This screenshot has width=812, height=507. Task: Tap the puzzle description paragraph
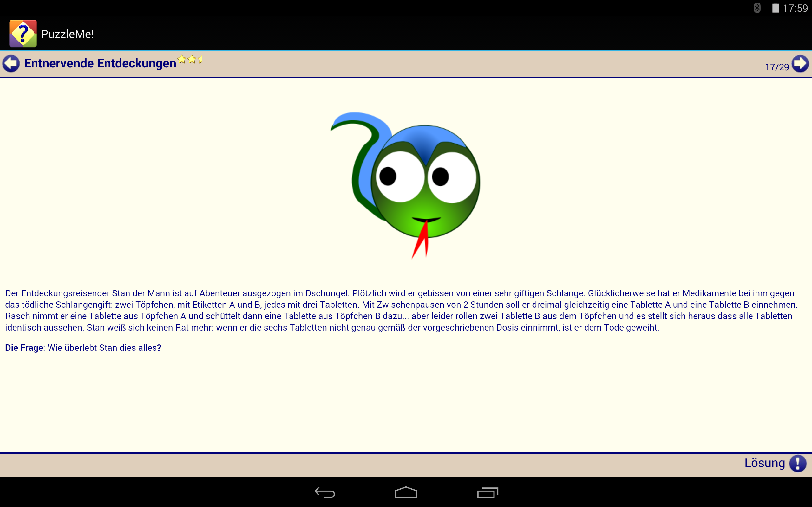coord(401,310)
